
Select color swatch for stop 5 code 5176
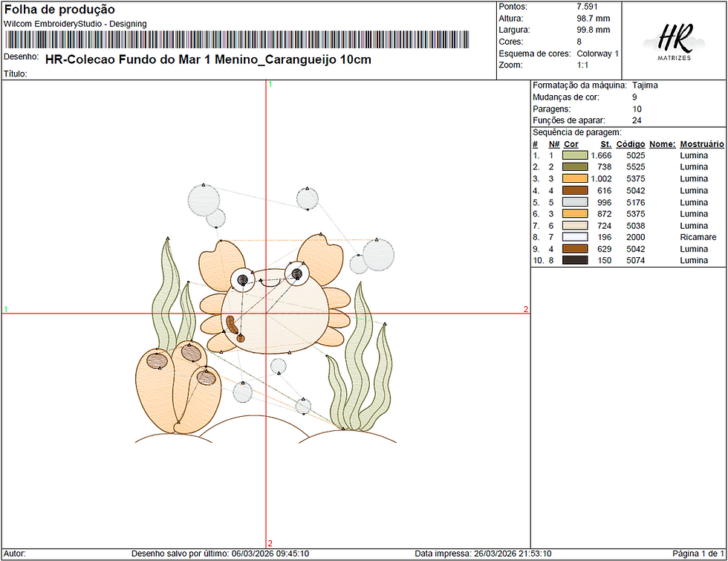click(x=575, y=202)
